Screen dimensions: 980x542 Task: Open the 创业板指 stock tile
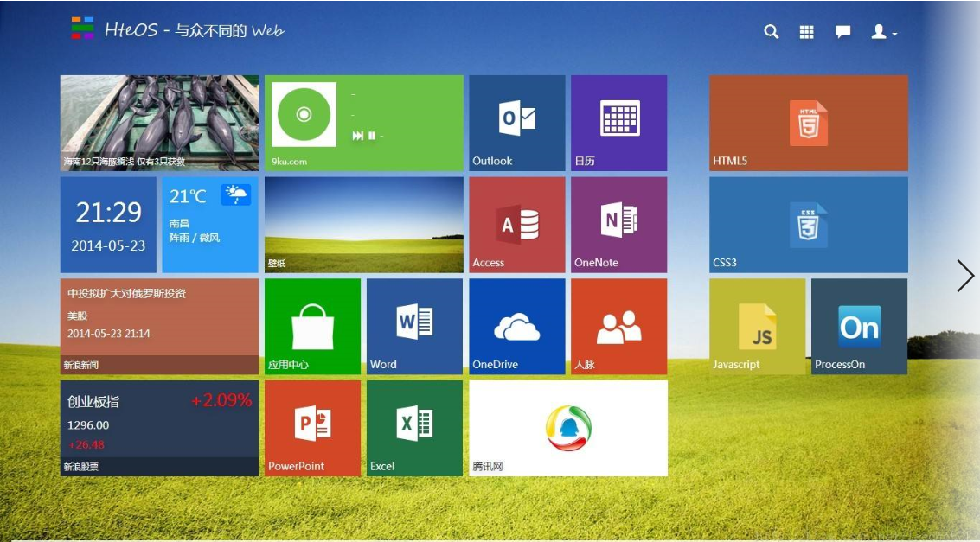(x=159, y=429)
